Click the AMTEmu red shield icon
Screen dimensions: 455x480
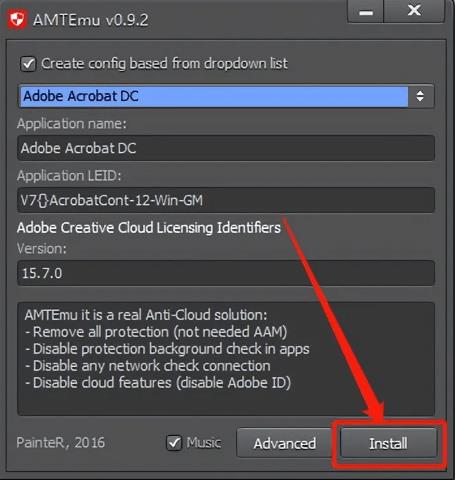pyautogui.click(x=17, y=20)
